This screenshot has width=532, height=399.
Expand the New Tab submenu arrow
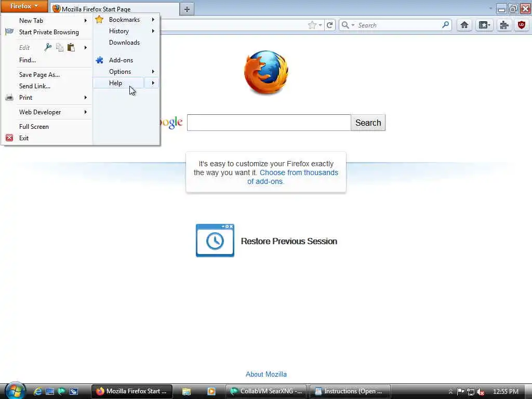[86, 21]
